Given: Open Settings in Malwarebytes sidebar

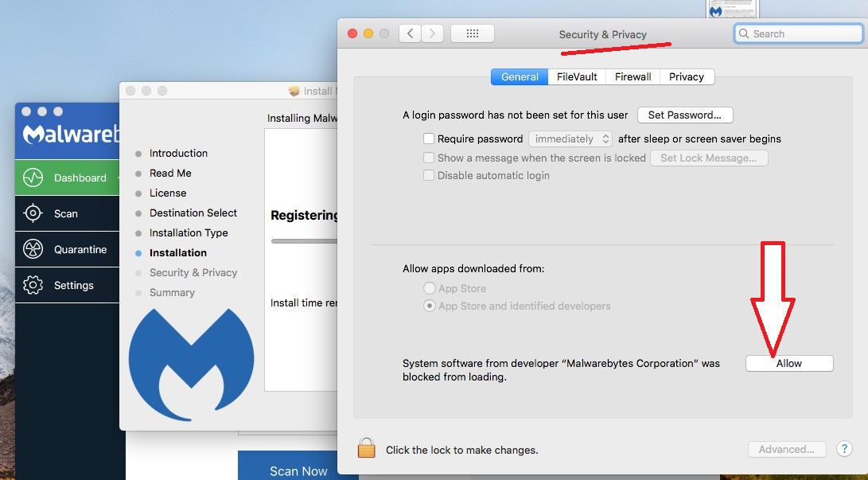Looking at the screenshot, I should 67,285.
